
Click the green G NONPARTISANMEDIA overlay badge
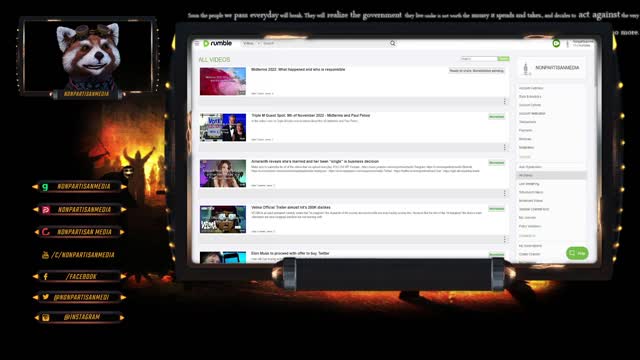point(80,187)
